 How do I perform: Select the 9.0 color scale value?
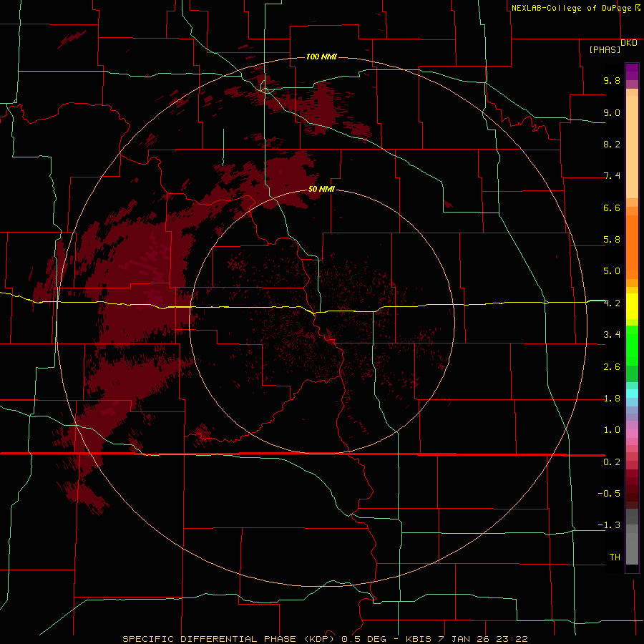coord(612,112)
